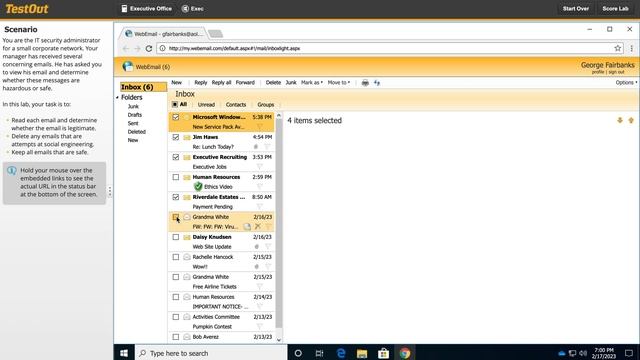Click the up arrow previous message icon
This screenshot has height=360, width=640.
pos(631,120)
